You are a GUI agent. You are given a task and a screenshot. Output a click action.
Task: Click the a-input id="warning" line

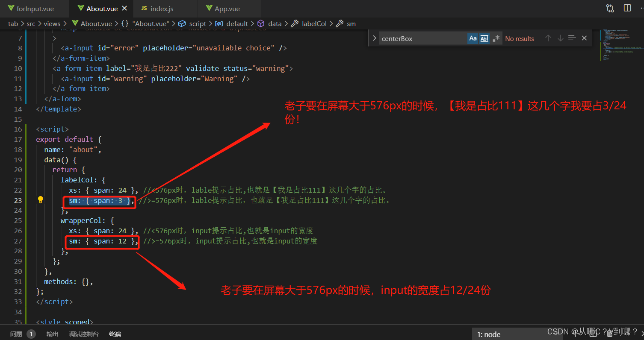(155, 79)
